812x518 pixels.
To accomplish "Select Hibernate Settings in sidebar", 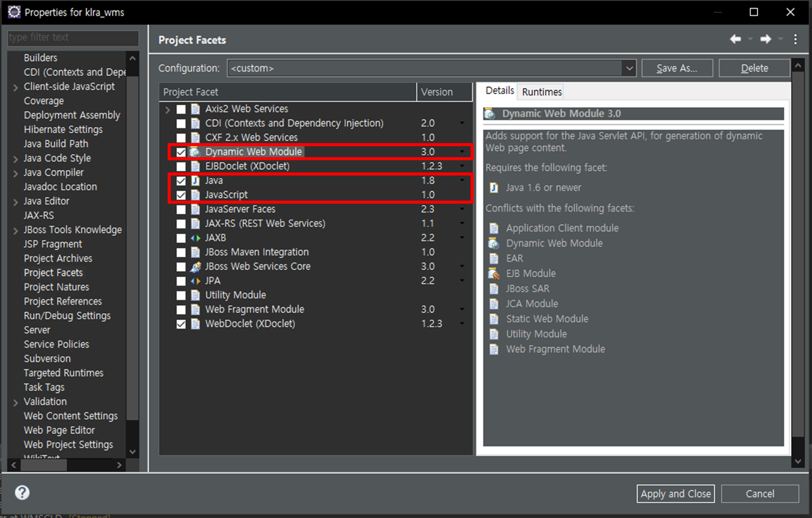I will (x=63, y=130).
